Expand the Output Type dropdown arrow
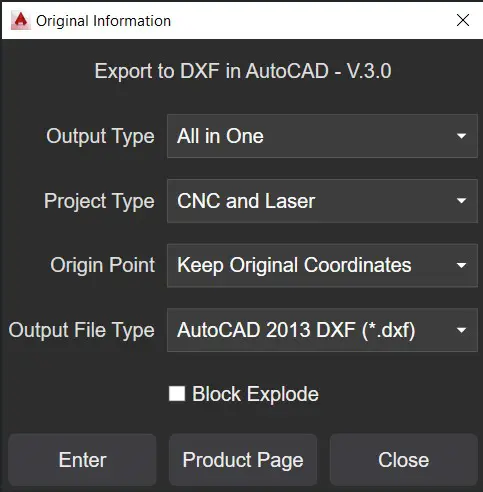Screen dimensions: 483x492 click(x=461, y=136)
